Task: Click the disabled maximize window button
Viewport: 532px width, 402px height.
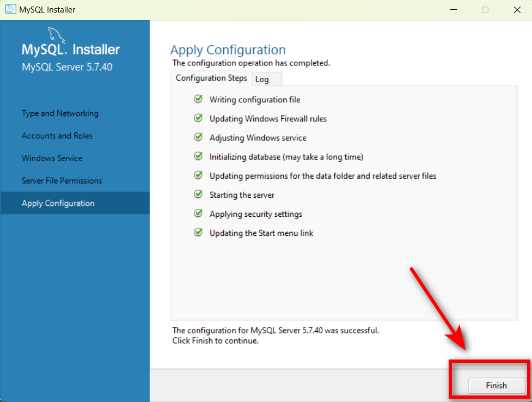Action: [x=485, y=9]
